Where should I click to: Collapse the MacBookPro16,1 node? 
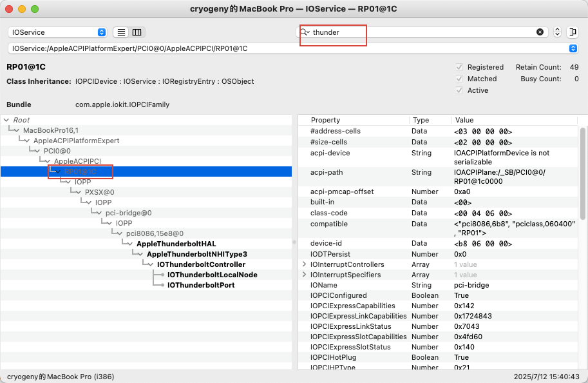(x=17, y=130)
